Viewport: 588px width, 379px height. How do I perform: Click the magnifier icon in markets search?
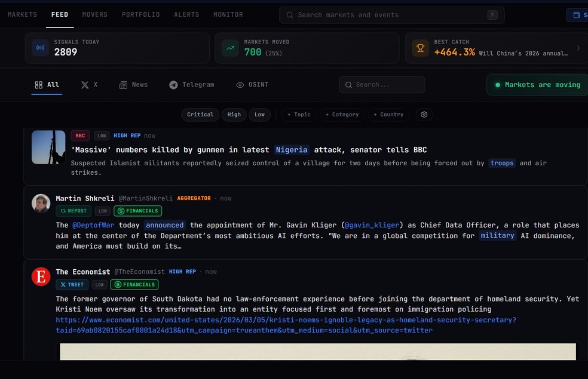click(290, 15)
